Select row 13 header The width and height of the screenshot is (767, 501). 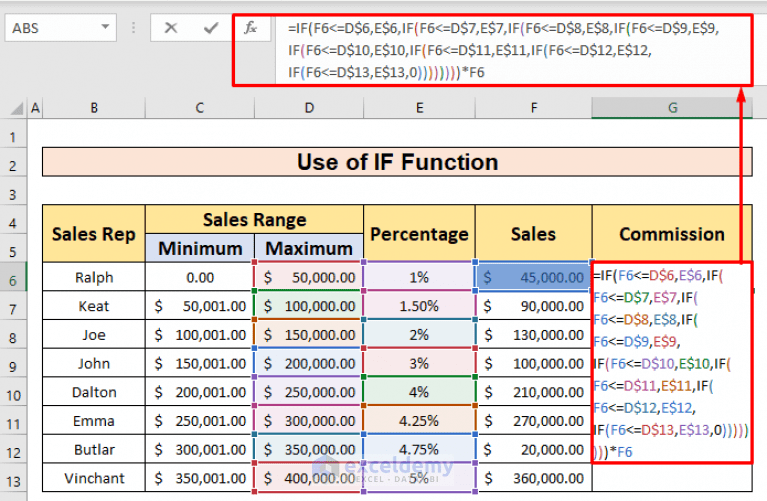(x=13, y=481)
